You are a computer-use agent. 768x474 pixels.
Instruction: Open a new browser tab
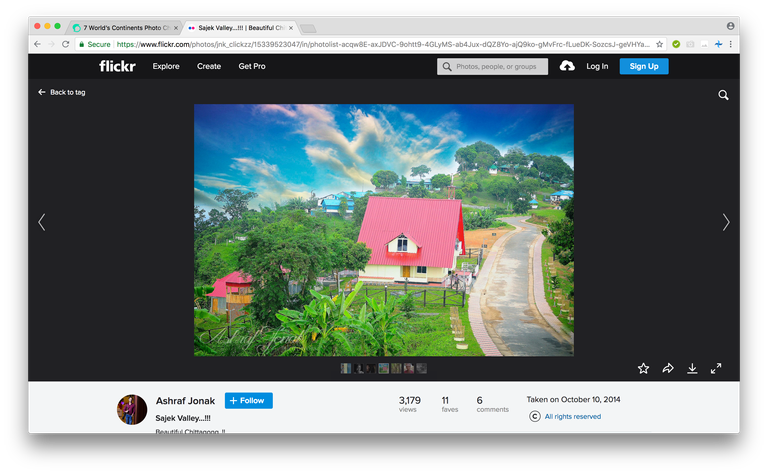point(308,28)
